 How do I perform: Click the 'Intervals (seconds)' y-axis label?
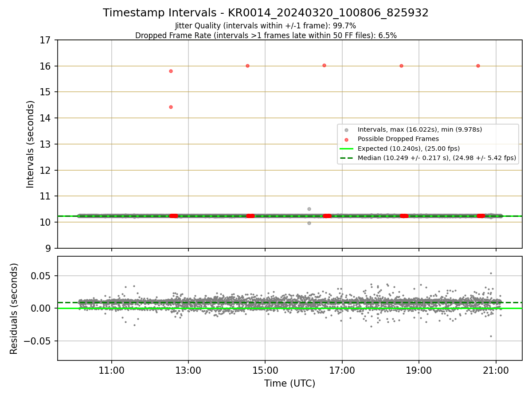[x=31, y=144]
